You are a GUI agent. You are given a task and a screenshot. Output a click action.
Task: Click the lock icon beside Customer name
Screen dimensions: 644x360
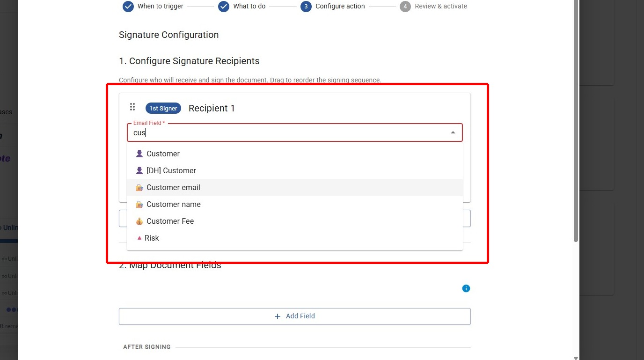click(x=139, y=204)
